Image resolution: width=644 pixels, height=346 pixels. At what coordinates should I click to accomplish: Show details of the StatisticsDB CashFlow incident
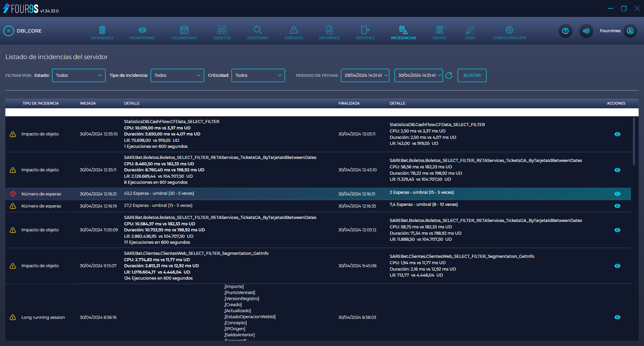(x=618, y=134)
